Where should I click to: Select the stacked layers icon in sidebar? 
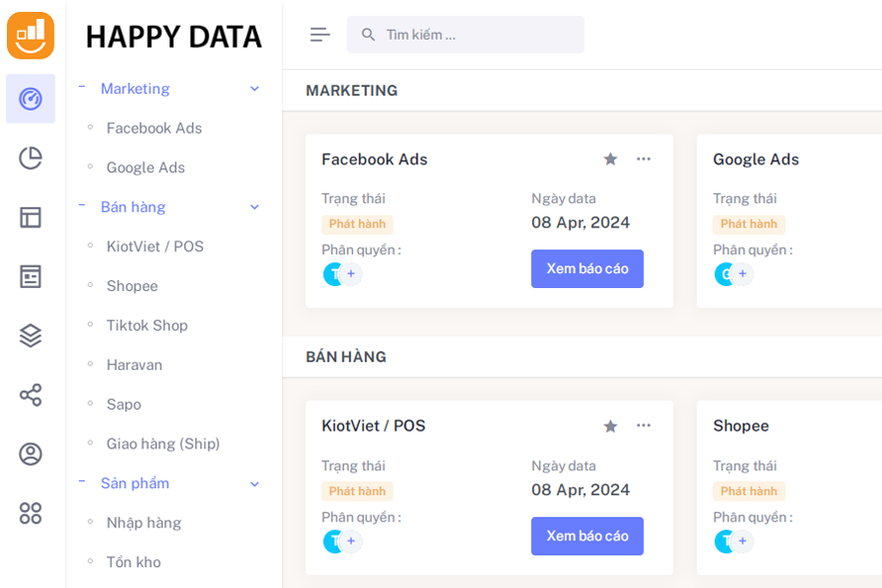point(30,336)
